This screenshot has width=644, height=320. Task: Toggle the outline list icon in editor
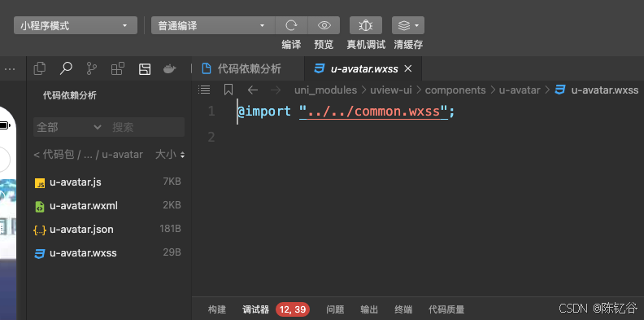coord(204,90)
